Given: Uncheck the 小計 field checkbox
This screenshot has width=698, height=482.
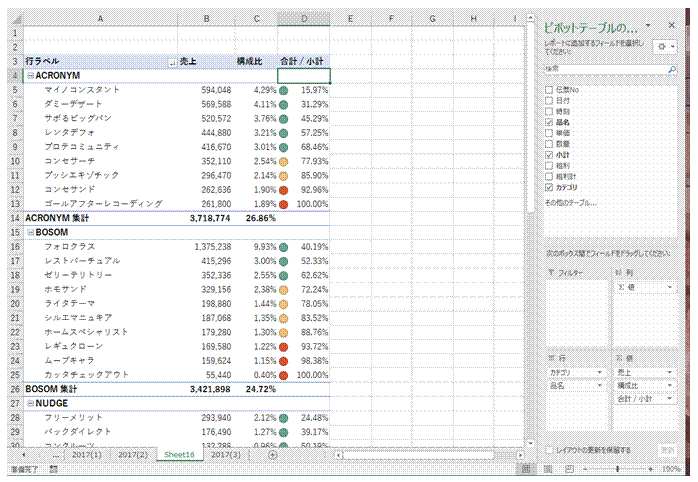Looking at the screenshot, I should (549, 155).
